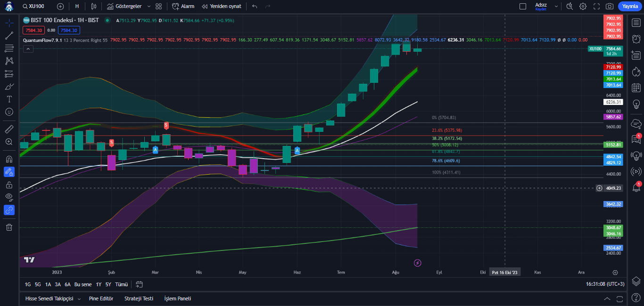Switch to the Strateji Testi tab
Screen dimensions: 644x306
[139, 298]
